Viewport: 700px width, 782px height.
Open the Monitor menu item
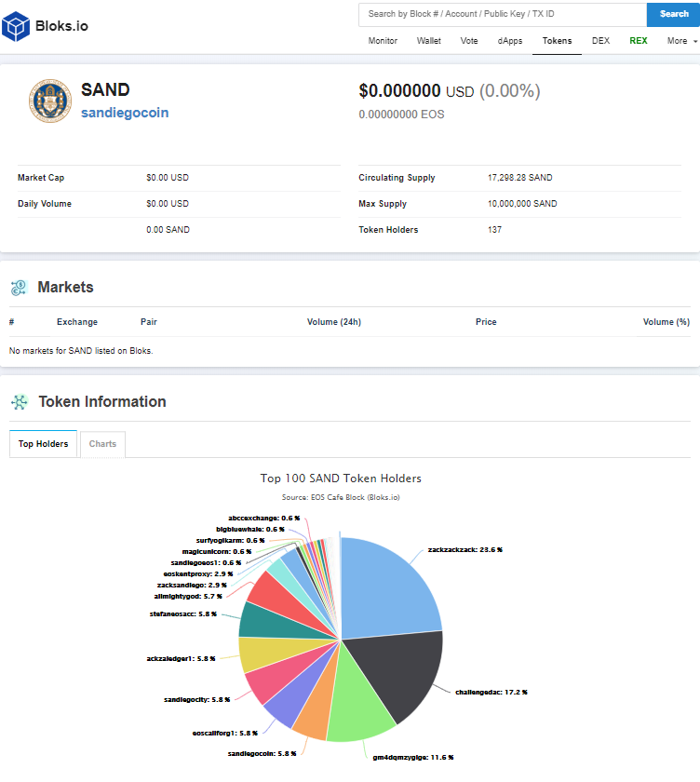383,41
